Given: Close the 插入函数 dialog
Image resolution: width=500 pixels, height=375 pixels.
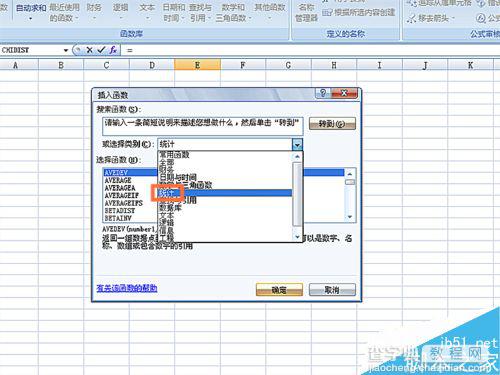Looking at the screenshot, I should (345, 93).
